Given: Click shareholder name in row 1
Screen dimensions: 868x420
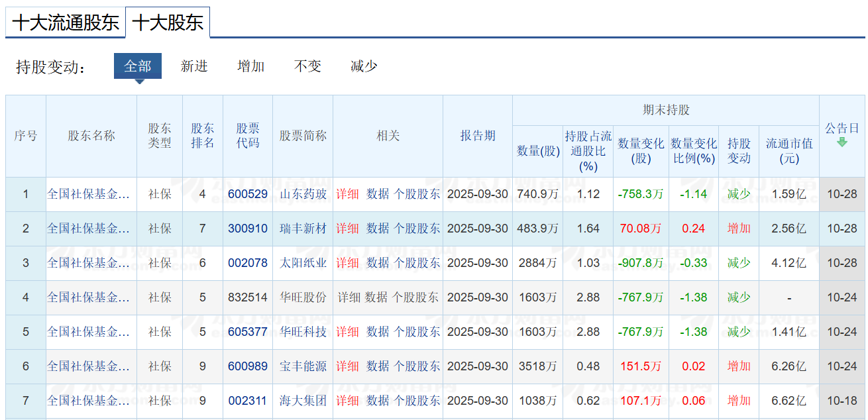Looking at the screenshot, I should 89,194.
